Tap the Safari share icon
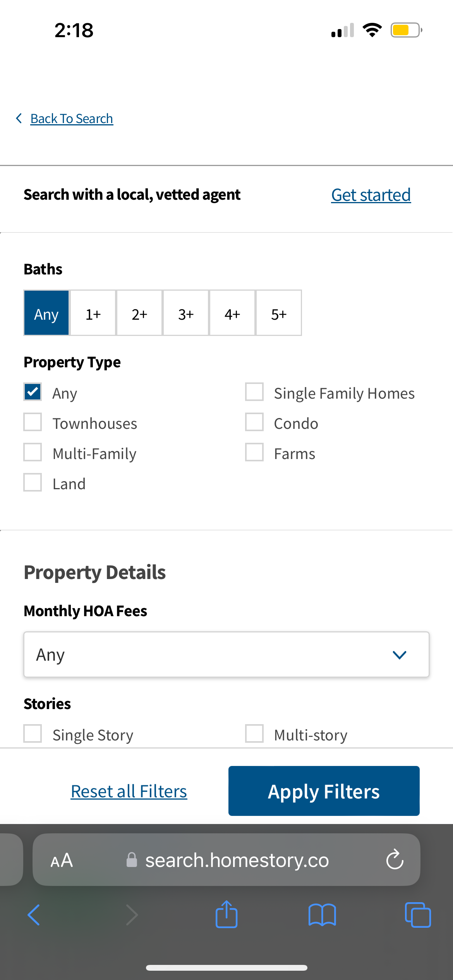 click(x=226, y=914)
